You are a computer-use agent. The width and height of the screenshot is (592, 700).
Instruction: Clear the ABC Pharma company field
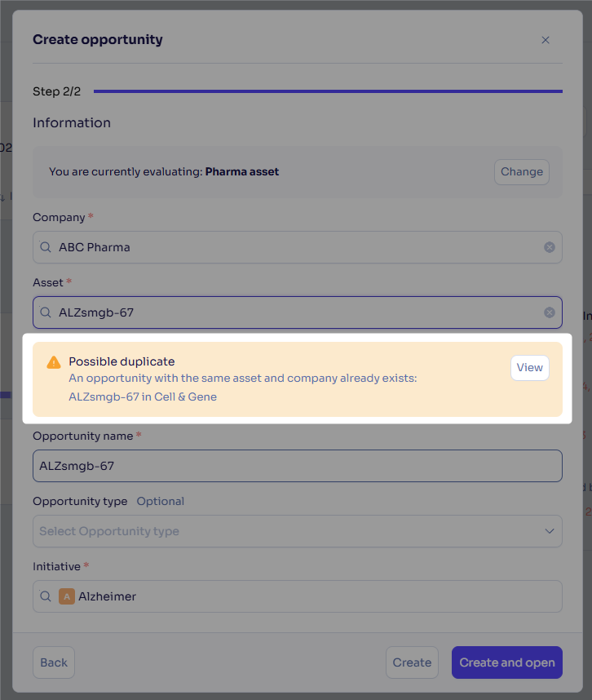pyautogui.click(x=549, y=247)
